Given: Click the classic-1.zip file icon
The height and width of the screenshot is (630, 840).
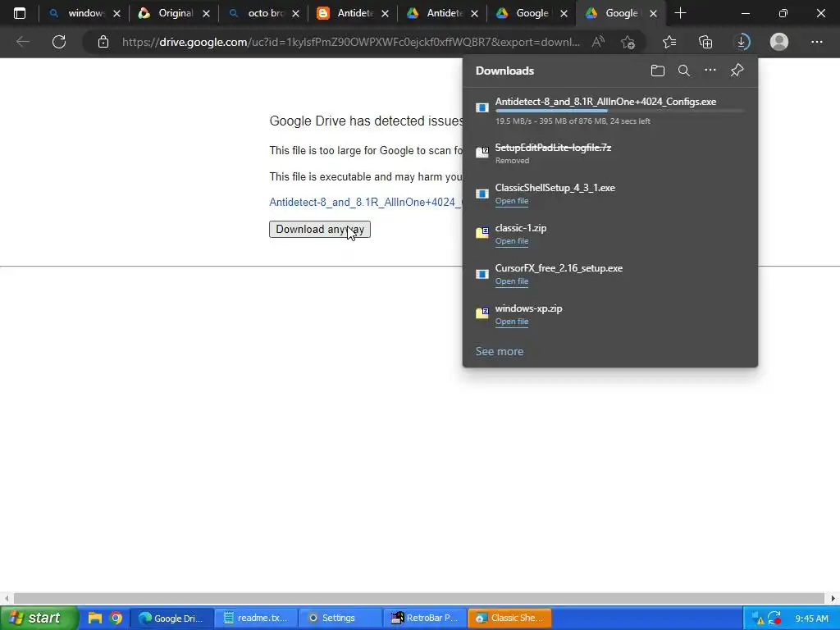Looking at the screenshot, I should click(482, 233).
